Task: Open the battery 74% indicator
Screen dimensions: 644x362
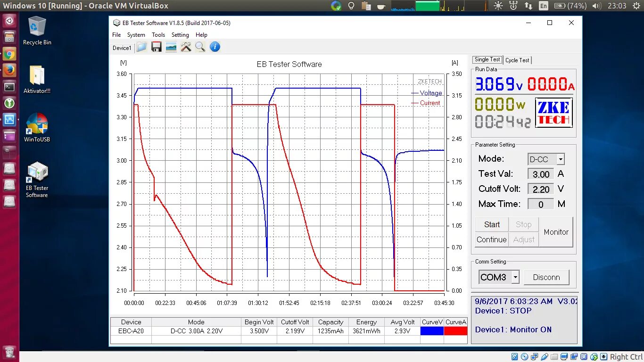Action: (570, 6)
